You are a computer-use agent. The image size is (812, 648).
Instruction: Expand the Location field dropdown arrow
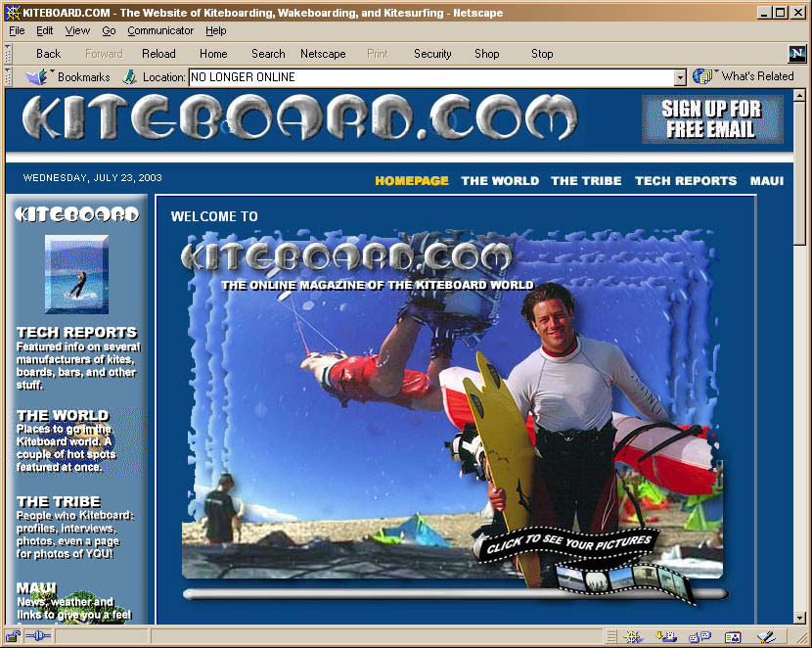(x=680, y=77)
